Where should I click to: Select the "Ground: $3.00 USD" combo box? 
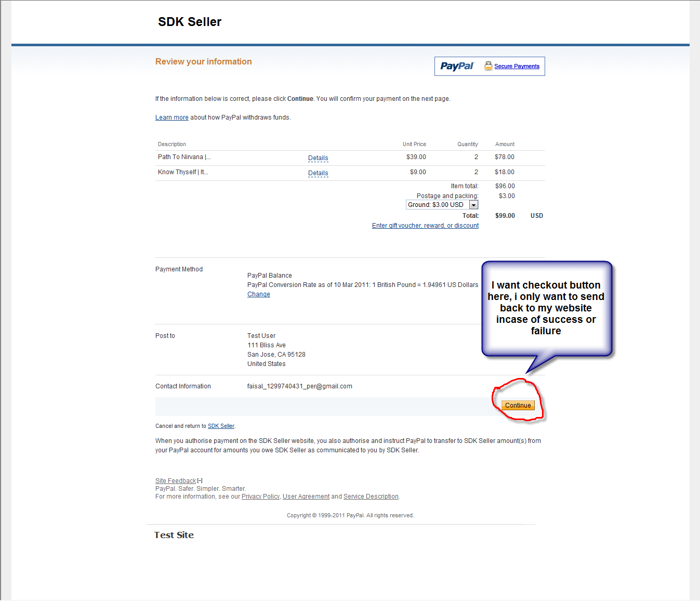pos(438,204)
